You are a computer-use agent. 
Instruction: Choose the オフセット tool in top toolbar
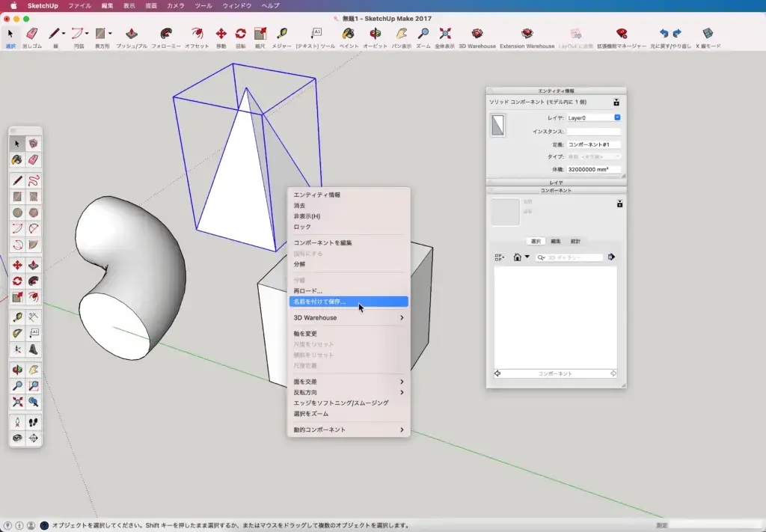pyautogui.click(x=197, y=33)
